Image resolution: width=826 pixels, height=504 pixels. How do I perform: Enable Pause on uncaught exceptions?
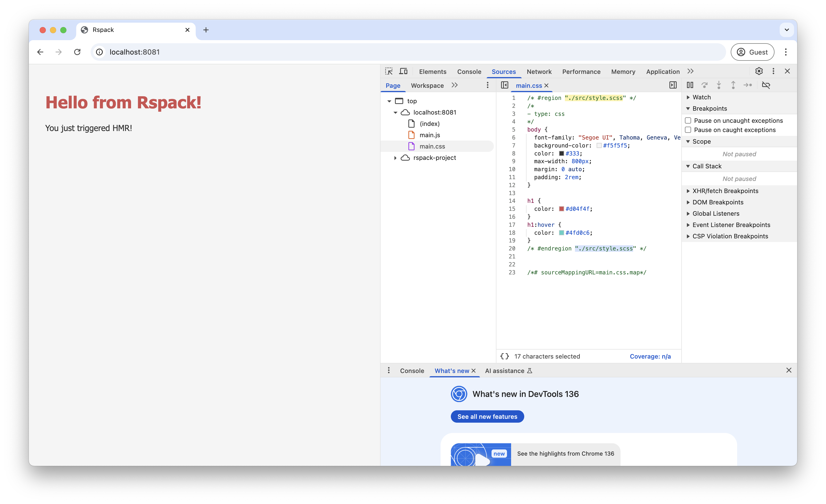point(688,121)
